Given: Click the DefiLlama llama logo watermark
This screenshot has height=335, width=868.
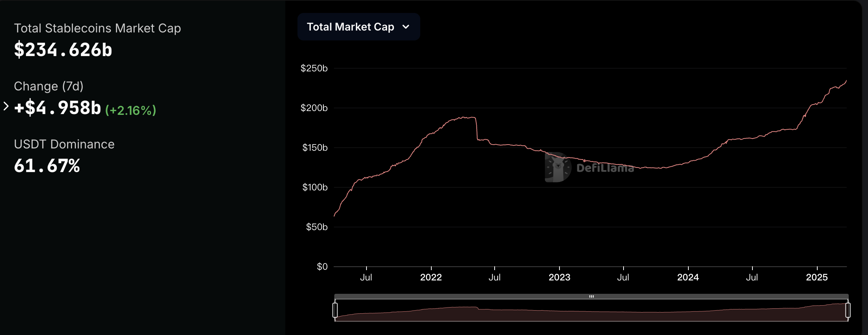Looking at the screenshot, I should (x=558, y=167).
